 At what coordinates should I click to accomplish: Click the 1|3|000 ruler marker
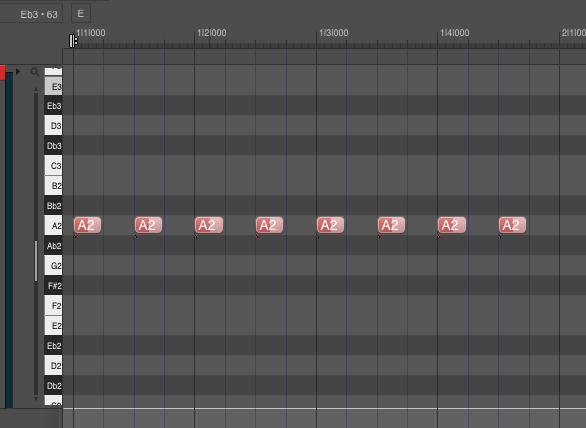click(x=334, y=33)
